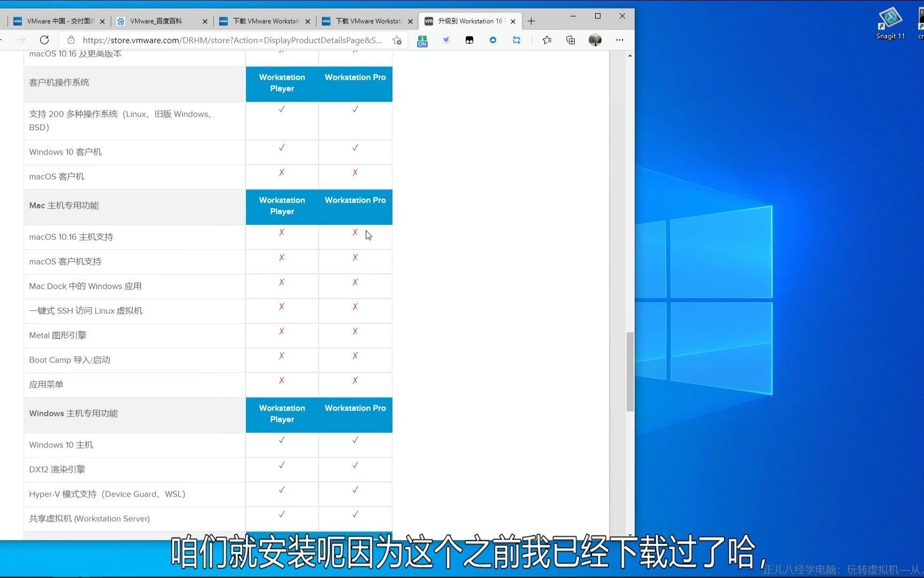Click the macOS 客户机支持 row label
The height and width of the screenshot is (578, 924).
tap(65, 262)
